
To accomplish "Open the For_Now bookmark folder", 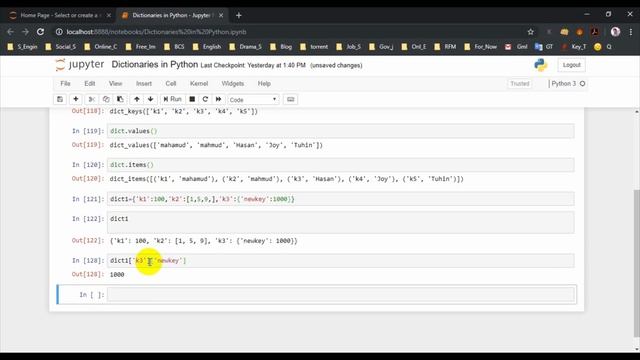I will (481, 47).
